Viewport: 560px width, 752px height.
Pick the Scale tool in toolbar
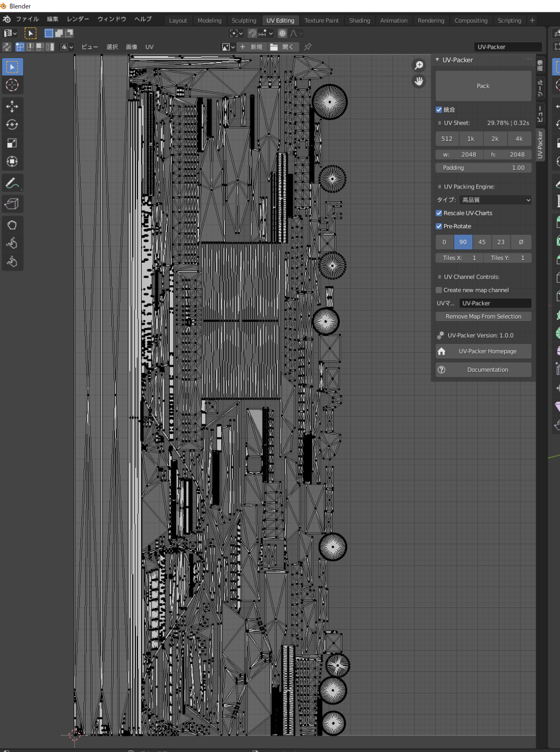pos(12,143)
